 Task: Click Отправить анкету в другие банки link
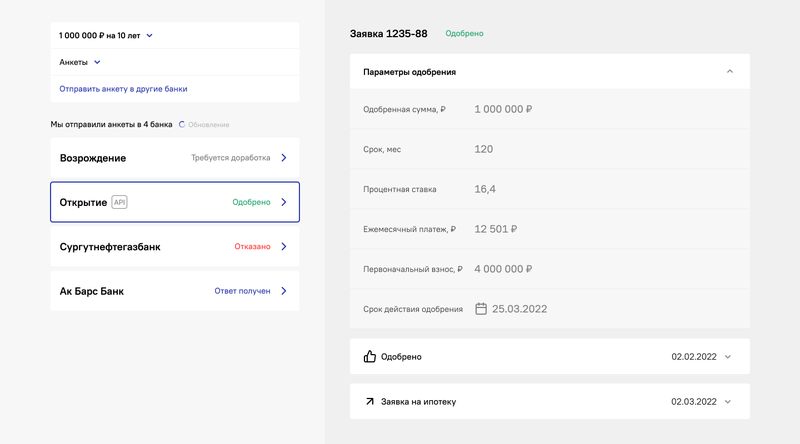[123, 89]
